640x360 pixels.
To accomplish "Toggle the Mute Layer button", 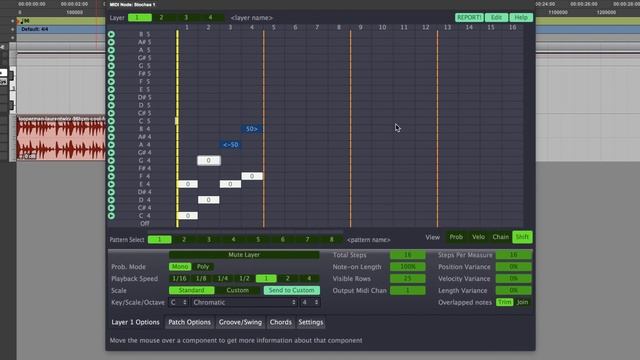I will 244,255.
